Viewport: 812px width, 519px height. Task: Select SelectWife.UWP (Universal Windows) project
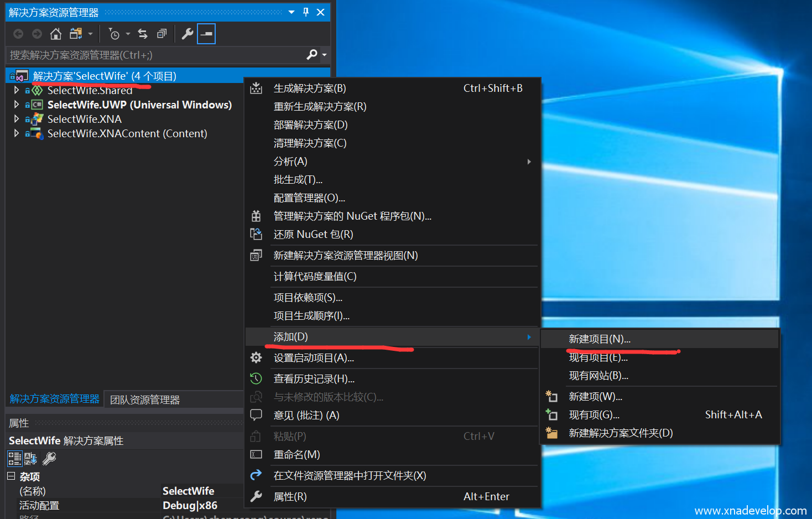tap(139, 105)
